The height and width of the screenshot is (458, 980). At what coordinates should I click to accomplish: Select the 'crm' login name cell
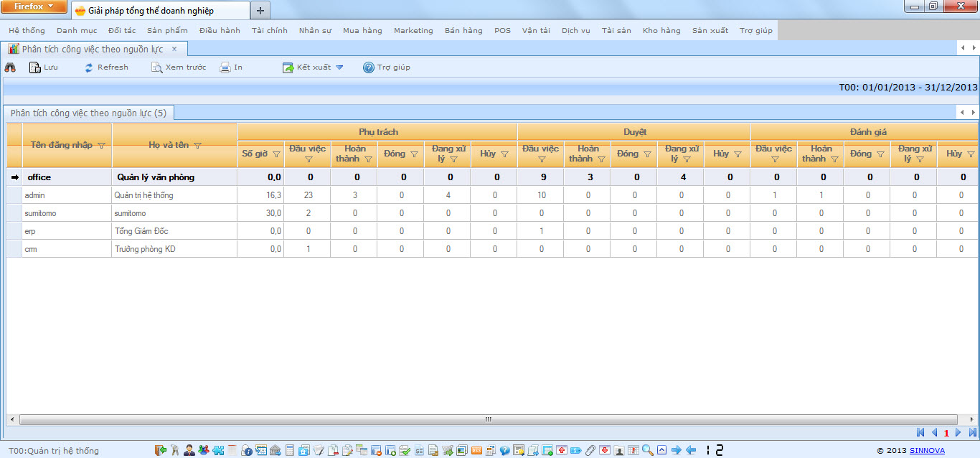(67, 249)
